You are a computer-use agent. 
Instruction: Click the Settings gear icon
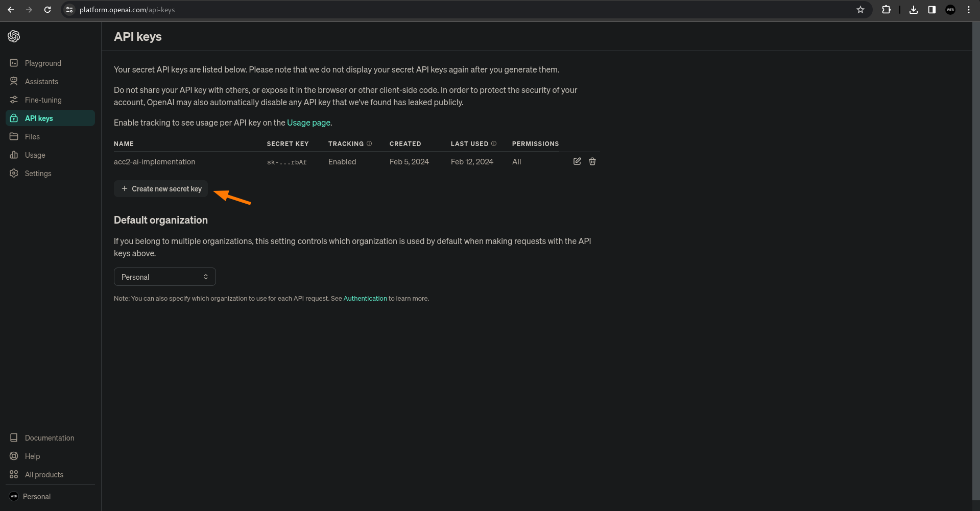coord(14,173)
